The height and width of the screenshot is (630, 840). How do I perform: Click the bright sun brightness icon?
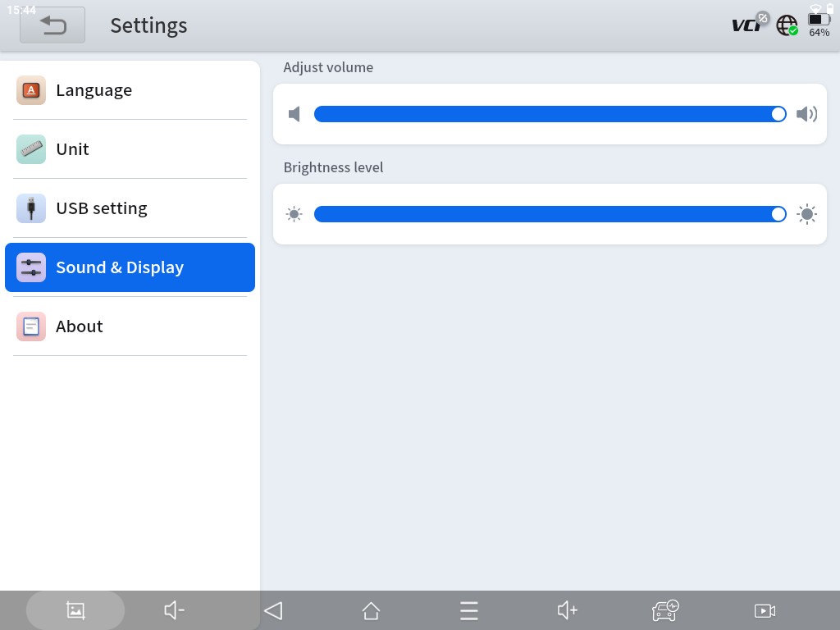click(807, 214)
